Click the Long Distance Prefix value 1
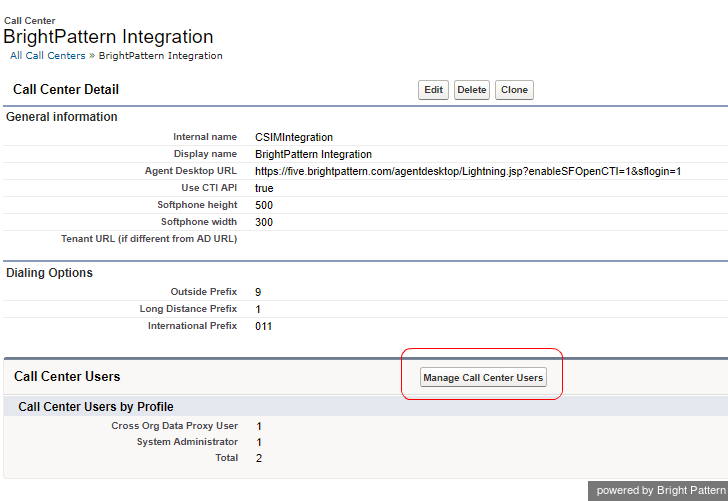This screenshot has width=728, height=501. pos(258,309)
